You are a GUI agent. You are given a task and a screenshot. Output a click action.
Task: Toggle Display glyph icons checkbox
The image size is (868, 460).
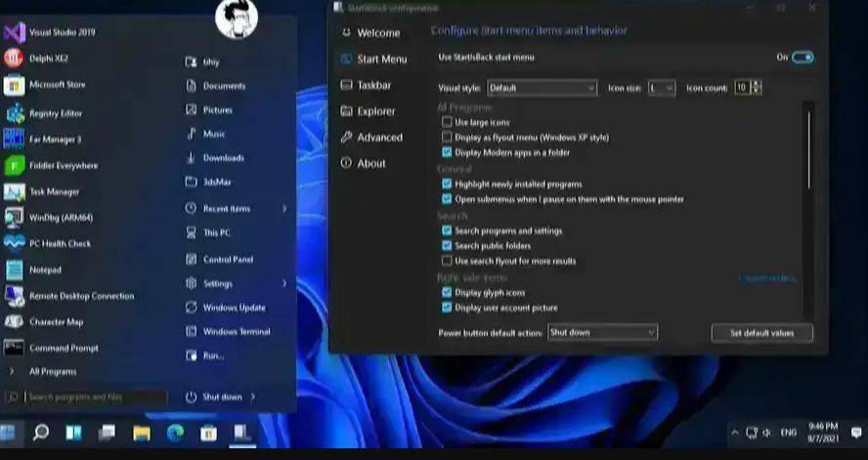447,292
